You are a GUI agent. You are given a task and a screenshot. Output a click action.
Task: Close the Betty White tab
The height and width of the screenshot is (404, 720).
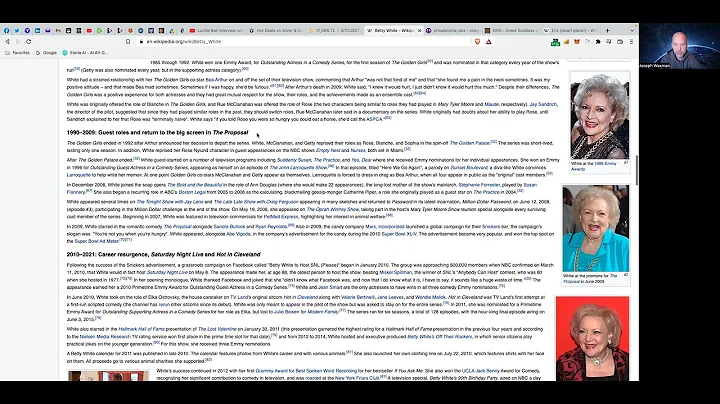(419, 31)
